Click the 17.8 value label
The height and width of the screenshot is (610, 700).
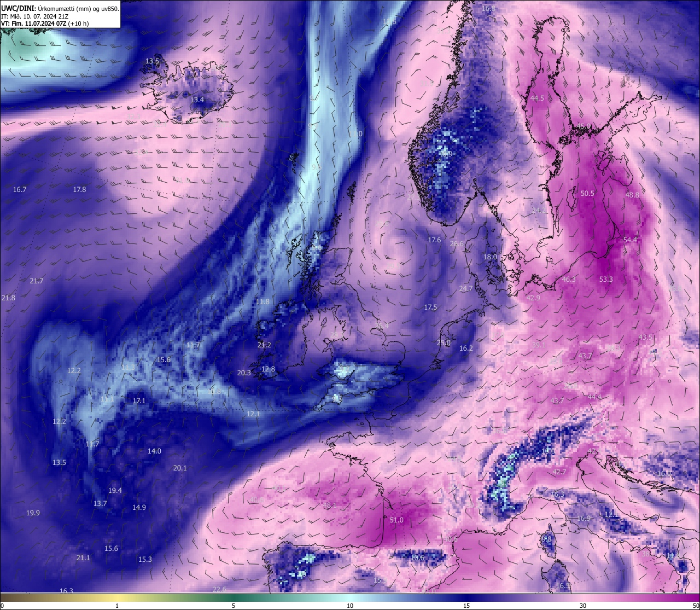click(79, 189)
